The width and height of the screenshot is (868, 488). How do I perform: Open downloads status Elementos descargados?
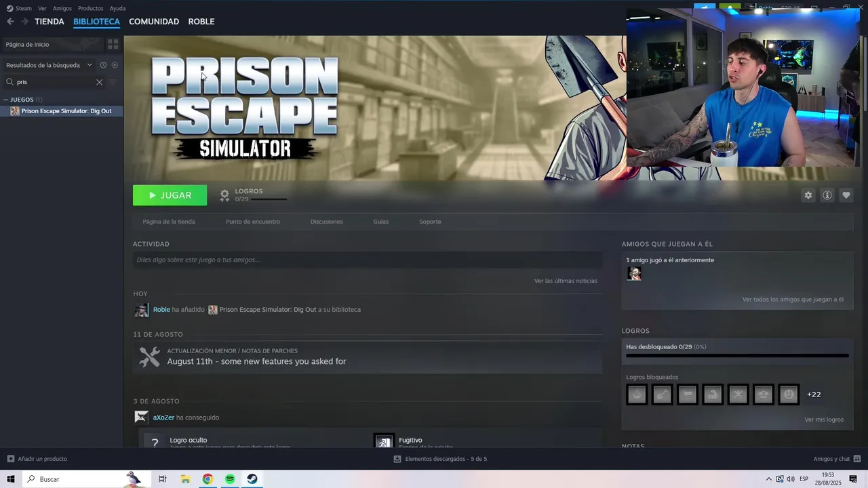[x=440, y=459]
